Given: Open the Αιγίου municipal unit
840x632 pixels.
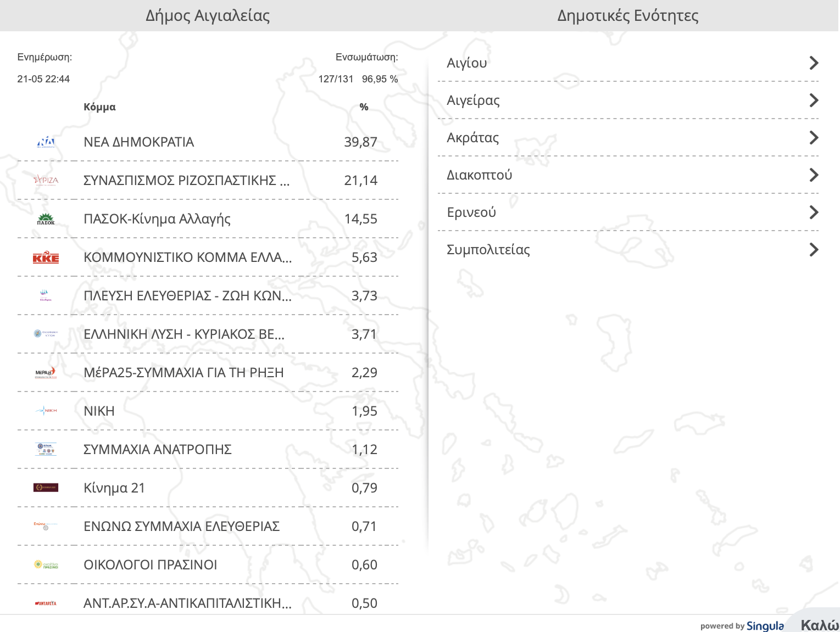Looking at the screenshot, I should [x=628, y=63].
